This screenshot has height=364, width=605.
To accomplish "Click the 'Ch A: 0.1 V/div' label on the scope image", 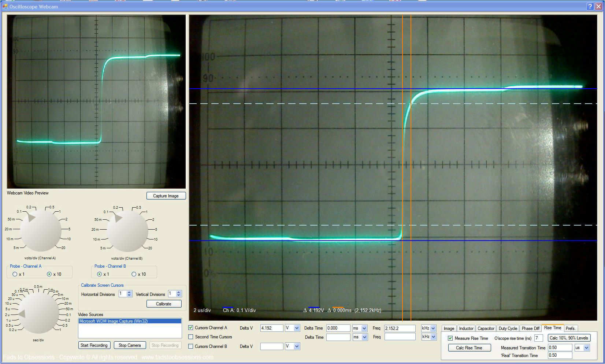I will (x=240, y=310).
